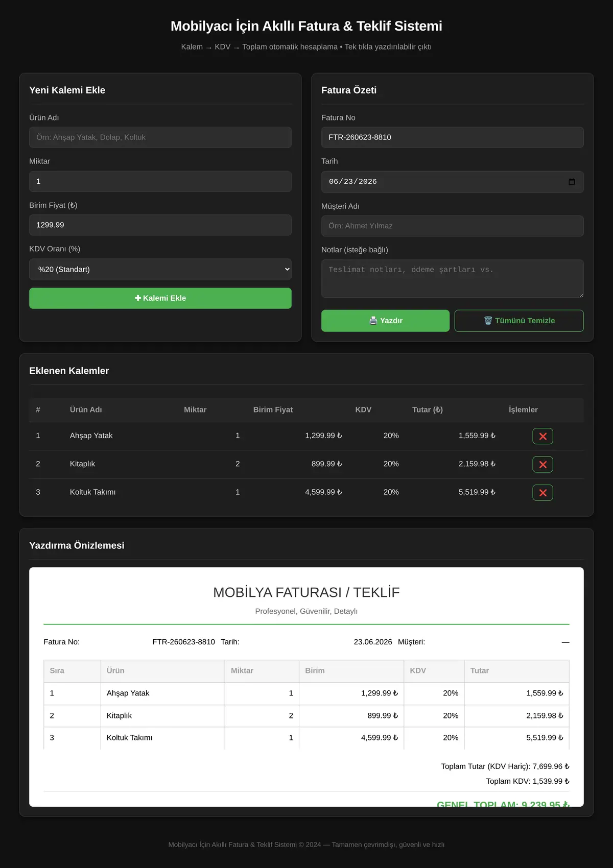The height and width of the screenshot is (868, 613).
Task: Select 'Ahşap Yatak' in Eklenen Kalemler
Action: [x=91, y=436]
